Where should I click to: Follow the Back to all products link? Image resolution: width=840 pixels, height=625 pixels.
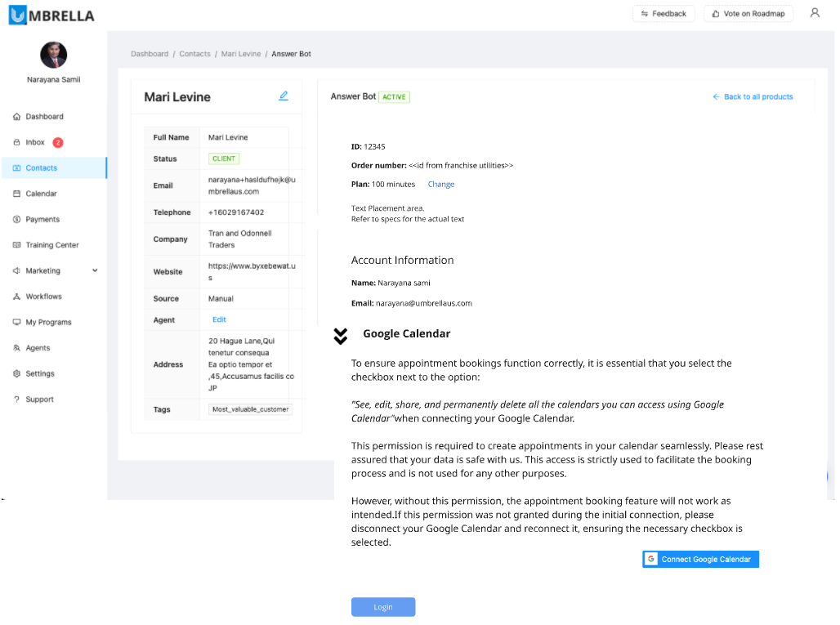click(x=753, y=96)
